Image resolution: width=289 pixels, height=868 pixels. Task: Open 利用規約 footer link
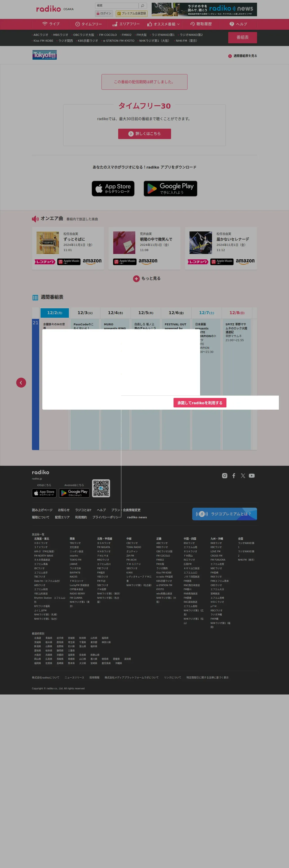[x=81, y=517]
